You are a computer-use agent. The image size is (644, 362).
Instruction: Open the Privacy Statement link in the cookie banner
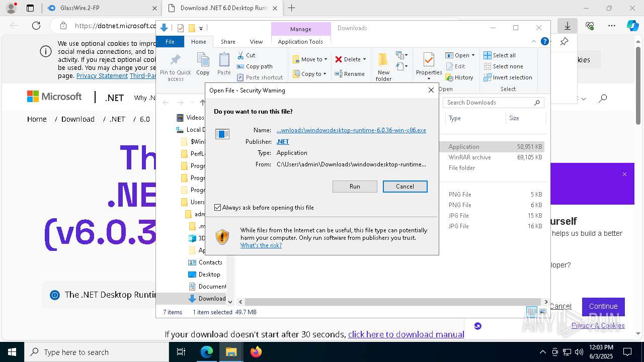pyautogui.click(x=102, y=75)
